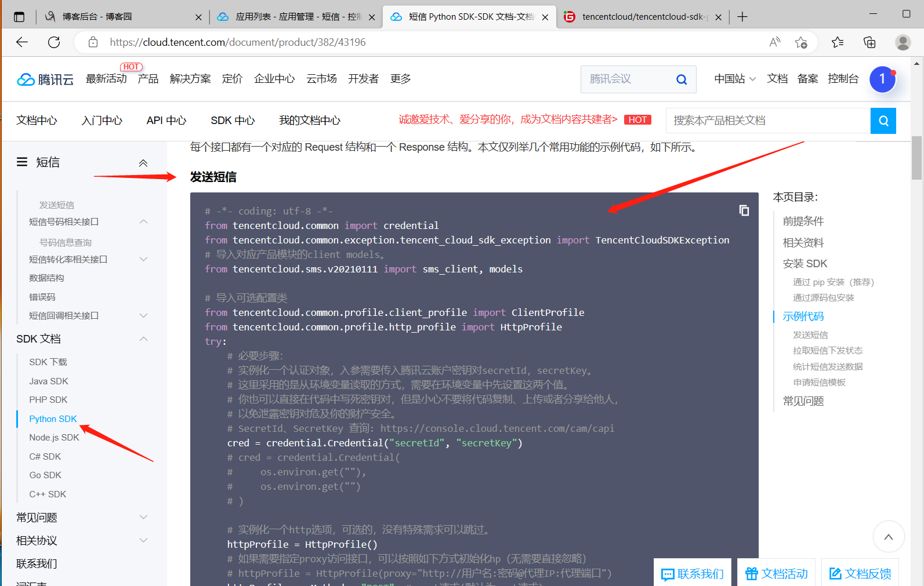Viewport: 924px width, 586px height.
Task: Collapse the 短信 sidebar with double chevron
Action: tap(143, 163)
